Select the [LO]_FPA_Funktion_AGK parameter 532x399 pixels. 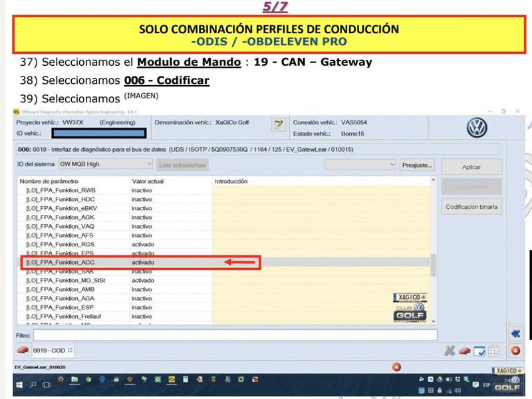tap(60, 217)
